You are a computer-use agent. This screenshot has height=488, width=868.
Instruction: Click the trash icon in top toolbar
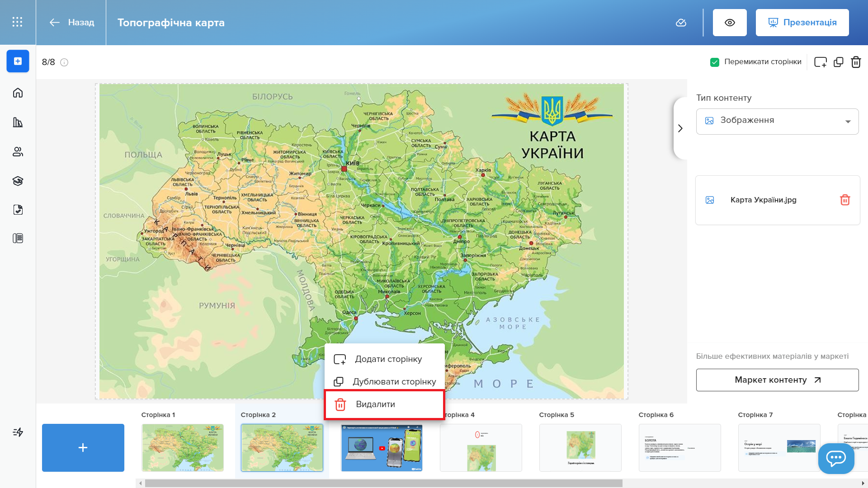tap(856, 62)
